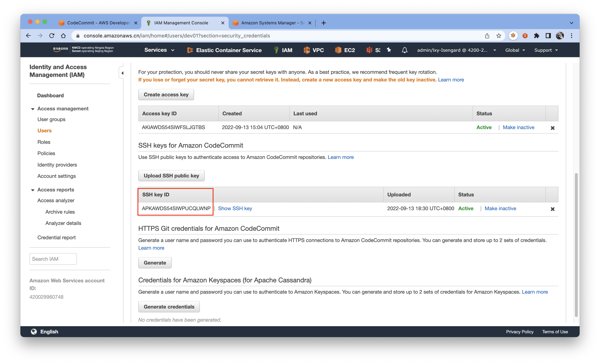Click the browser forward arrow
The width and height of the screenshot is (600, 364).
(40, 36)
